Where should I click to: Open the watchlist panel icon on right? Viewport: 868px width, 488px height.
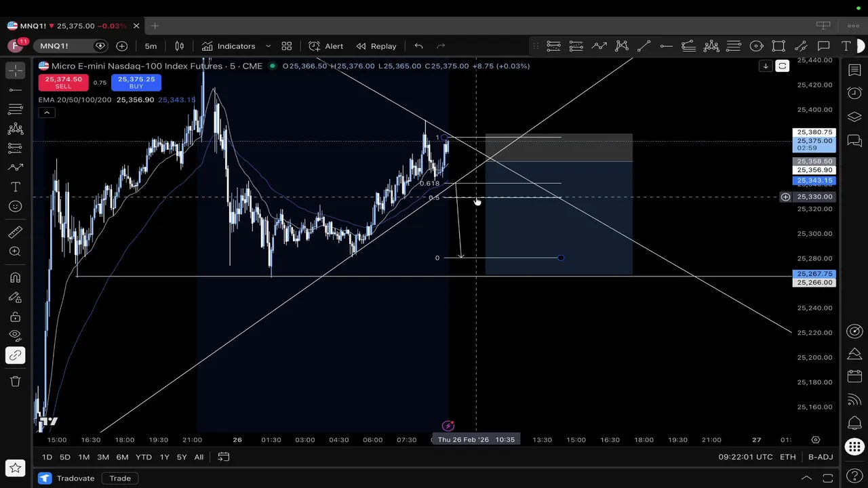point(854,70)
